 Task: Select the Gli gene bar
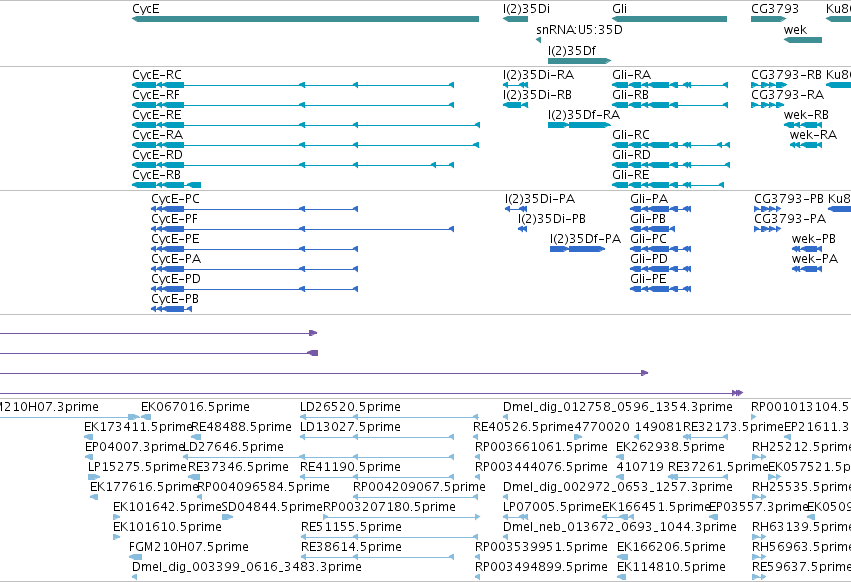coord(669,19)
